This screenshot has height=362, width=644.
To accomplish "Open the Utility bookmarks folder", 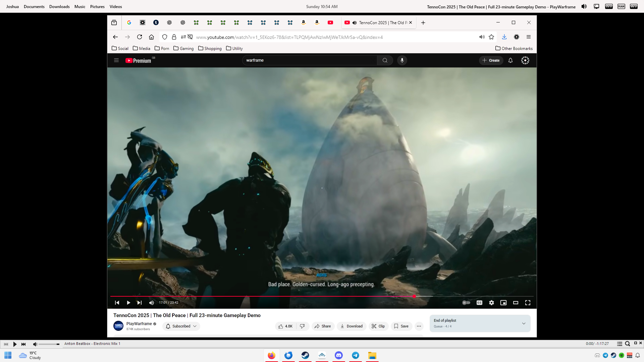I will point(234,48).
